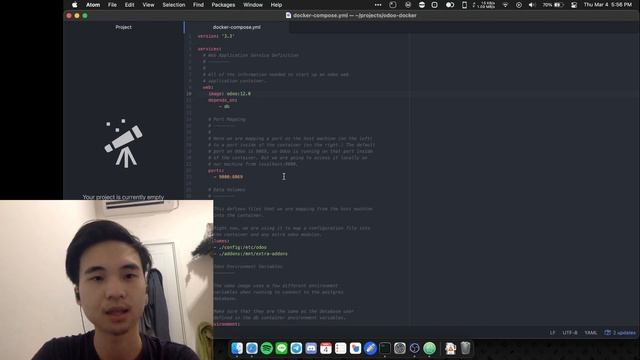
Task: Click the YAML grammar selector
Action: point(591,333)
